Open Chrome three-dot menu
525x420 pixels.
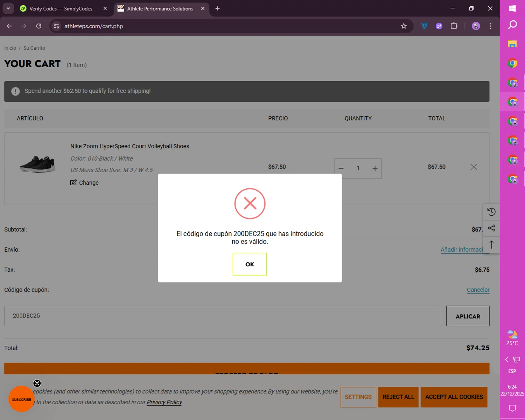(491, 26)
